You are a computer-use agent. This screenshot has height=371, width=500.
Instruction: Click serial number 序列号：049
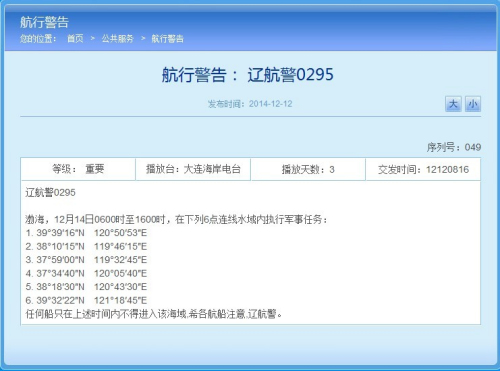pos(454,147)
